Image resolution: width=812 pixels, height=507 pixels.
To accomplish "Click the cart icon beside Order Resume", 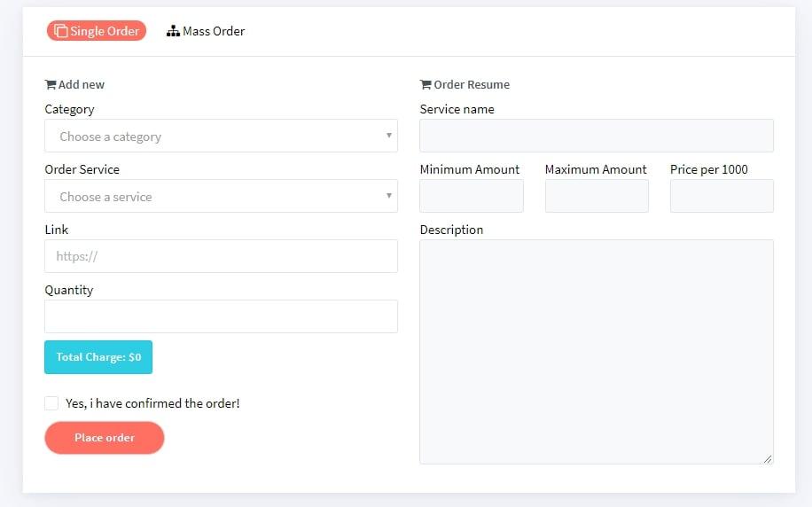I will point(426,85).
